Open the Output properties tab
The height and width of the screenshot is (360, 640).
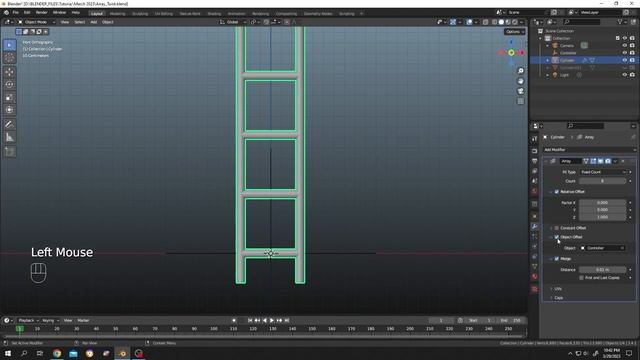point(535,161)
